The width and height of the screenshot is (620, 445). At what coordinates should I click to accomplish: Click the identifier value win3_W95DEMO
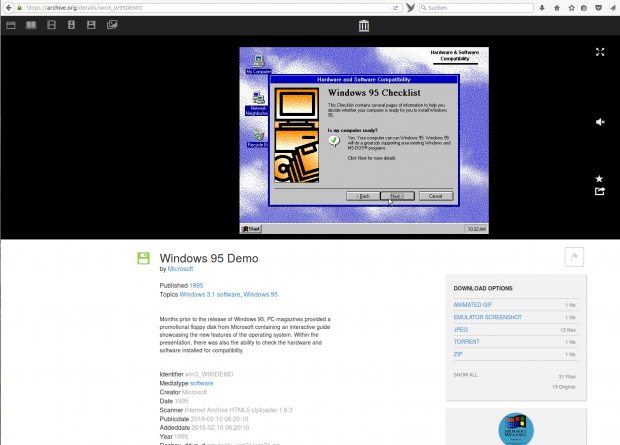(x=209, y=374)
